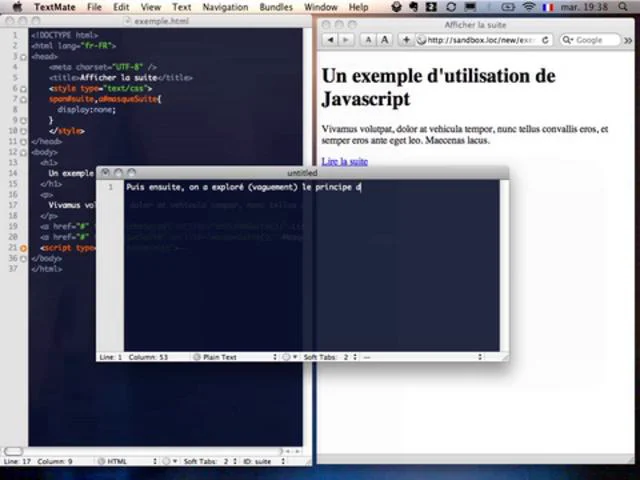Click the square badge "2" menu bar icon
The width and height of the screenshot is (640, 480).
[x=431, y=7]
